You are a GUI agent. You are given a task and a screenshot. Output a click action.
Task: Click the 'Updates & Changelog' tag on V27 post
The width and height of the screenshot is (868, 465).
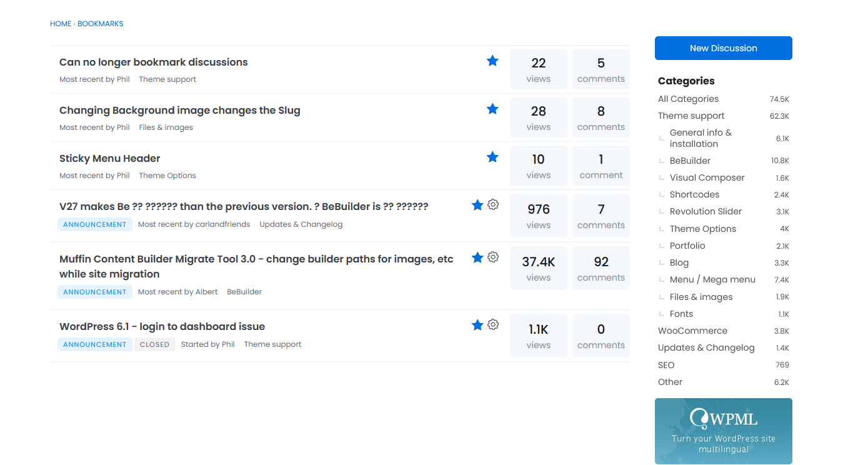click(x=301, y=224)
